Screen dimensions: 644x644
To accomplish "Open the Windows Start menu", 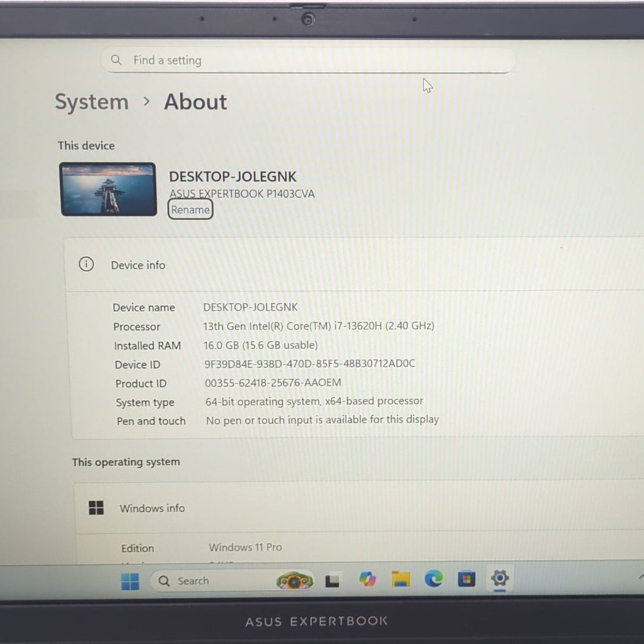I will pyautogui.click(x=130, y=581).
